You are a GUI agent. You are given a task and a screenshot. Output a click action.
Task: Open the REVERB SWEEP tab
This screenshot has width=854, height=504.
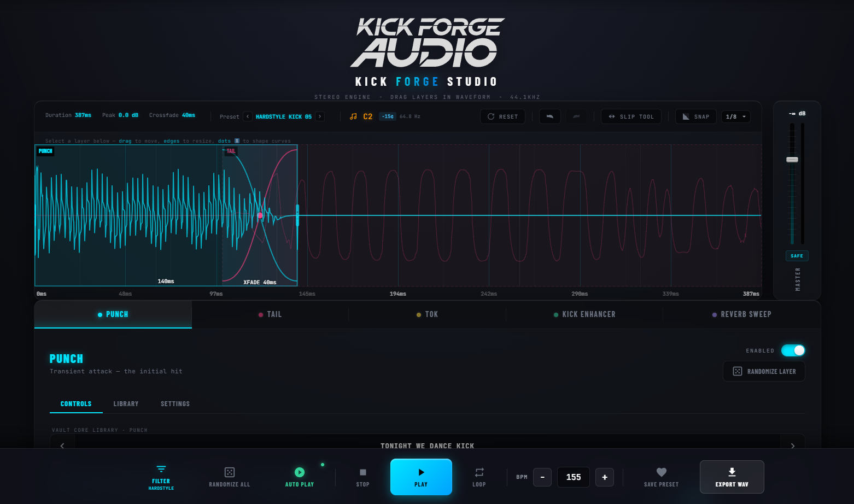point(741,314)
